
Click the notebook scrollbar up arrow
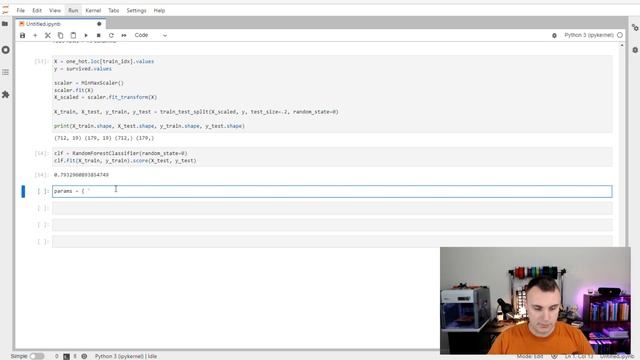click(x=622, y=45)
